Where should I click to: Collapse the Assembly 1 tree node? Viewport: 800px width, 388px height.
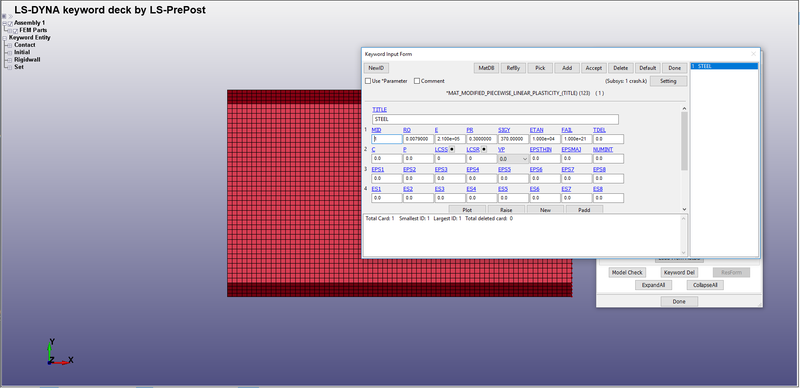pyautogui.click(x=5, y=23)
